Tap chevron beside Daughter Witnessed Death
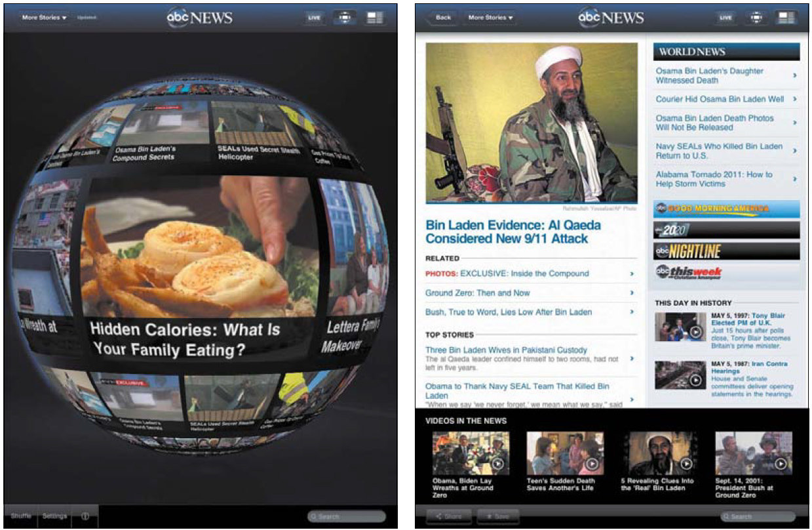 click(x=795, y=75)
